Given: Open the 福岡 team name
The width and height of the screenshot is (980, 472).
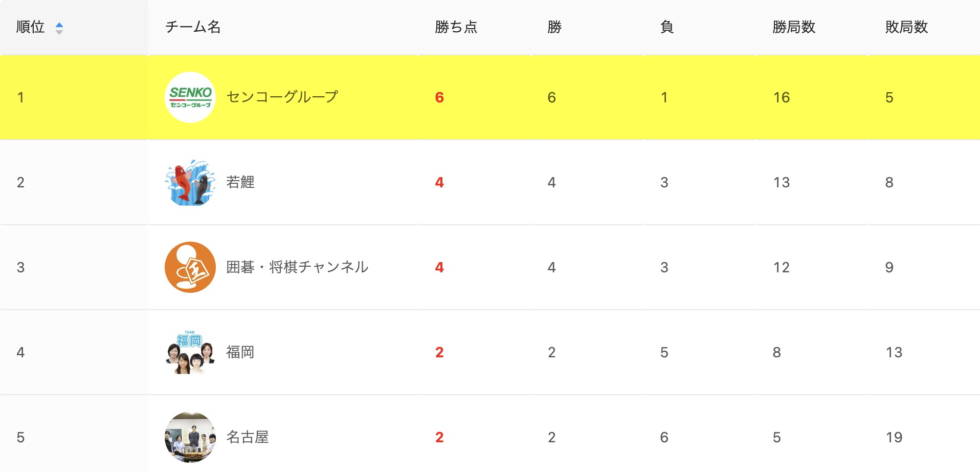Looking at the screenshot, I should (240, 352).
